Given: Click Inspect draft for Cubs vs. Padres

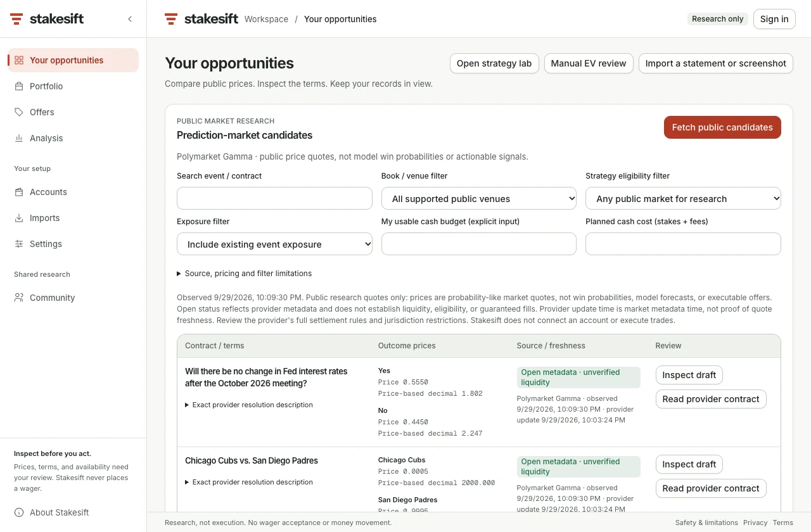Looking at the screenshot, I should coord(689,464).
